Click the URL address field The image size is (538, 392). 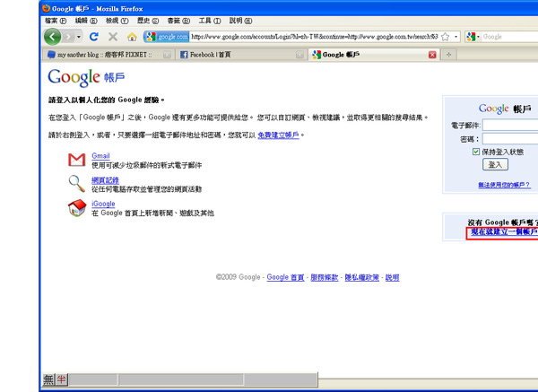point(315,37)
